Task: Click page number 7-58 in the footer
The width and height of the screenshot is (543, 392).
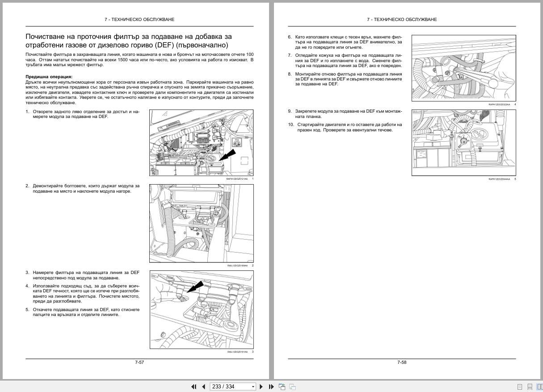Action: (402, 362)
